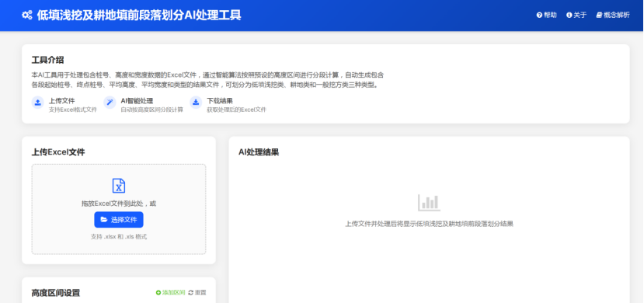Click the text 支持 .xlsx 和 .xls 格式

tap(119, 237)
